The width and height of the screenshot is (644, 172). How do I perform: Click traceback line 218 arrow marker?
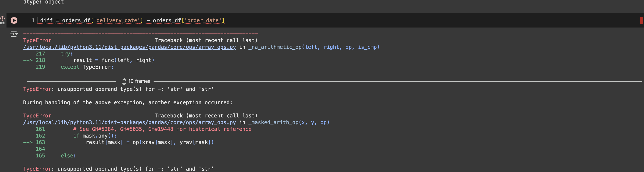(28, 60)
